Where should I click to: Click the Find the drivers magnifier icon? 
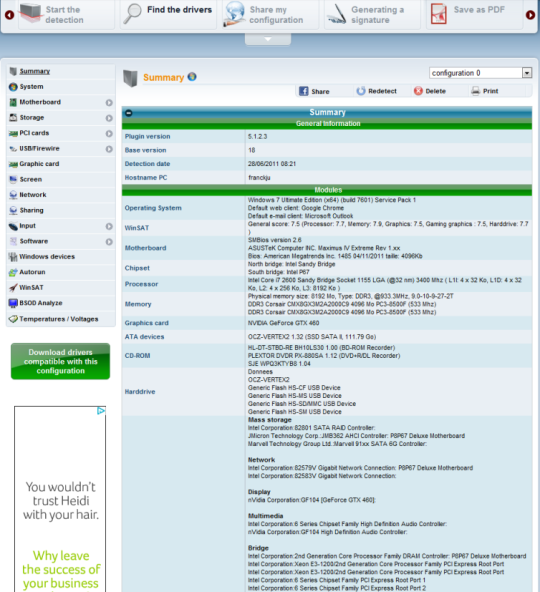tap(133, 14)
